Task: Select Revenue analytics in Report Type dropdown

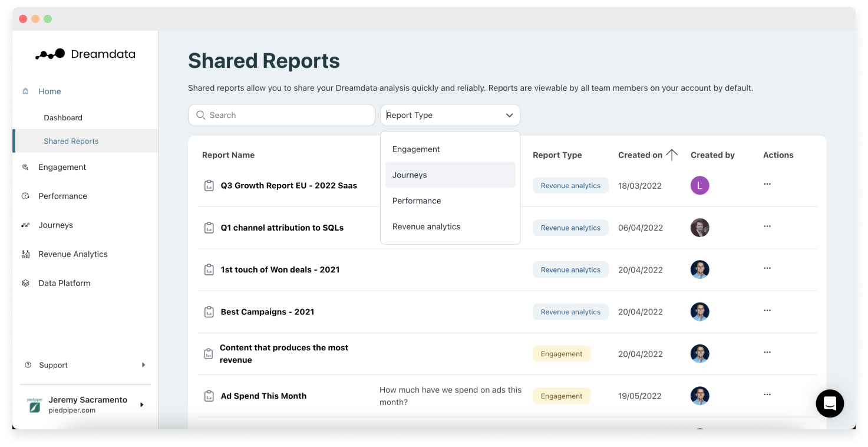Action: [x=450, y=226]
